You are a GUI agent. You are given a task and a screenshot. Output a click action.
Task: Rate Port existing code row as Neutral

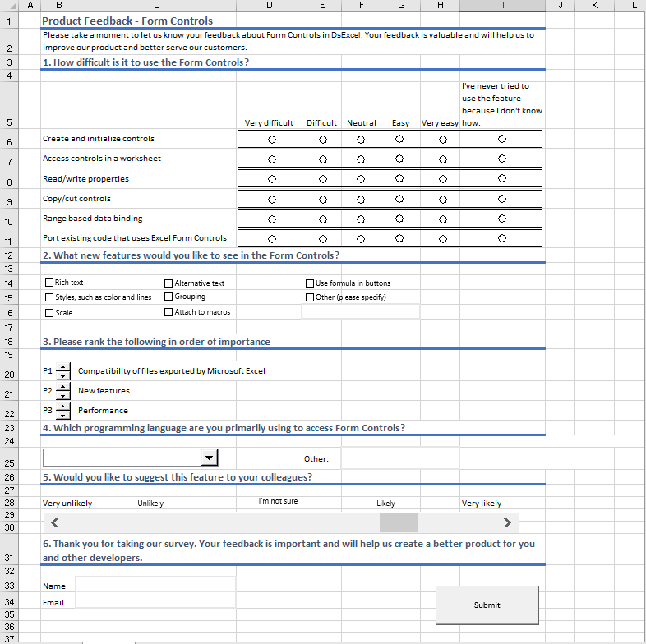[361, 239]
